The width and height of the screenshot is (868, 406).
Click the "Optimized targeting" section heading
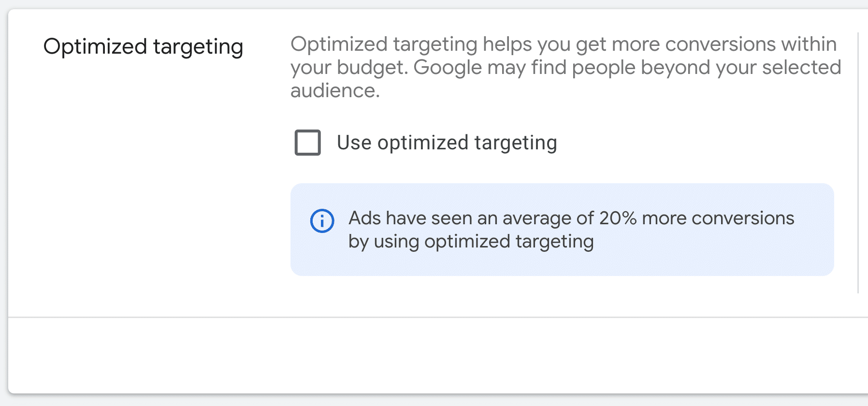pos(144,46)
